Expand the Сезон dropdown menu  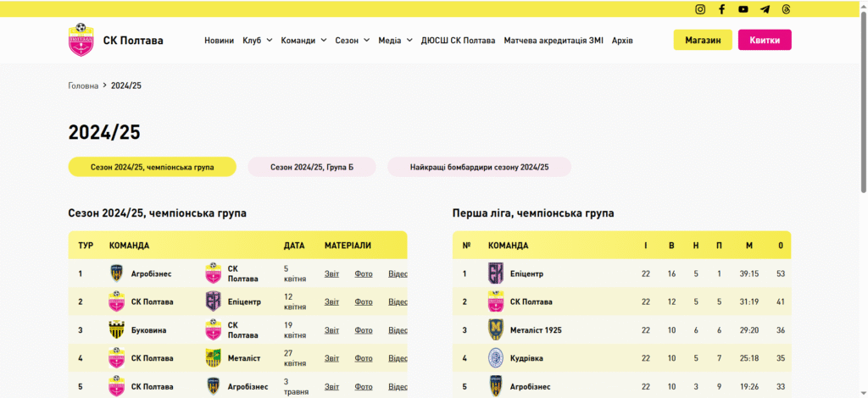352,41
